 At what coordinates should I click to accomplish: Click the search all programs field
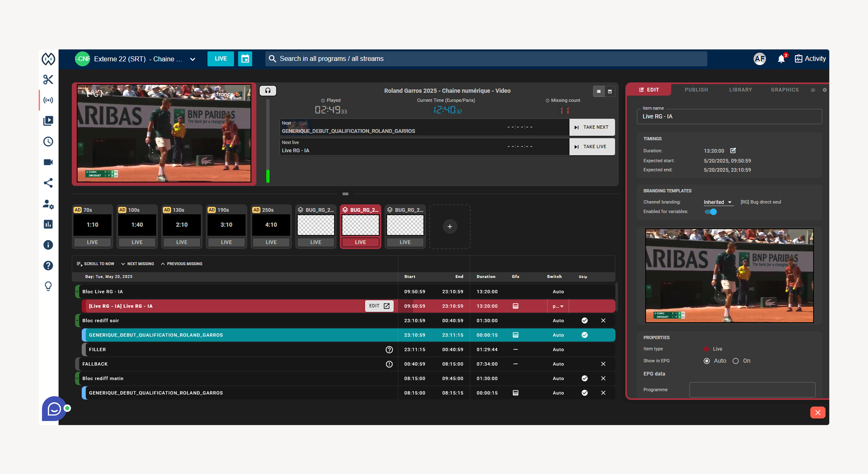pos(486,59)
